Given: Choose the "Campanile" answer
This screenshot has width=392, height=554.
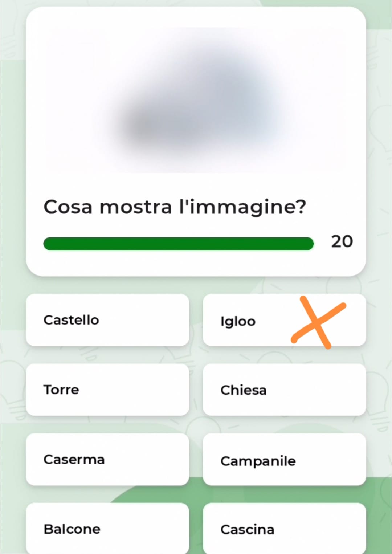Looking at the screenshot, I should pos(284,460).
